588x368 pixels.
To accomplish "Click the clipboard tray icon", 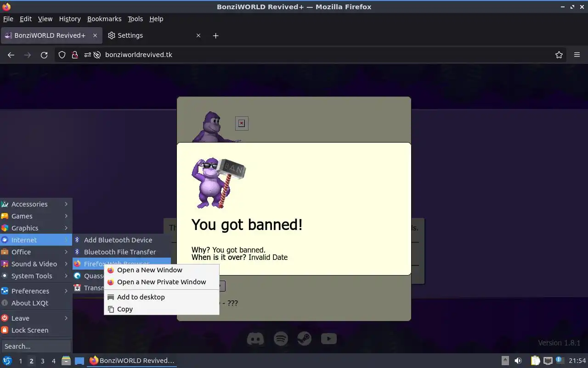I will [x=536, y=361].
